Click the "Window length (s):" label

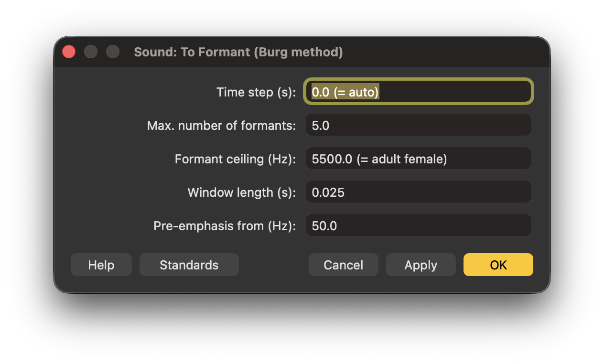(241, 193)
